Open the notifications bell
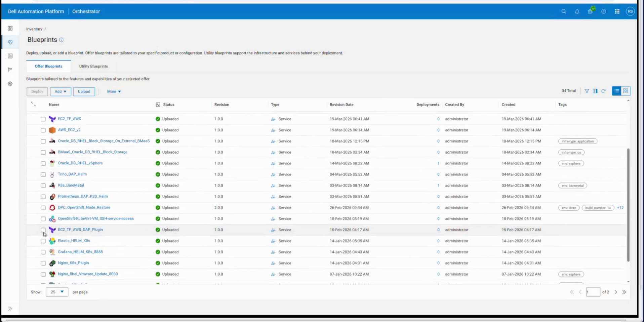The height and width of the screenshot is (322, 644). [577, 11]
